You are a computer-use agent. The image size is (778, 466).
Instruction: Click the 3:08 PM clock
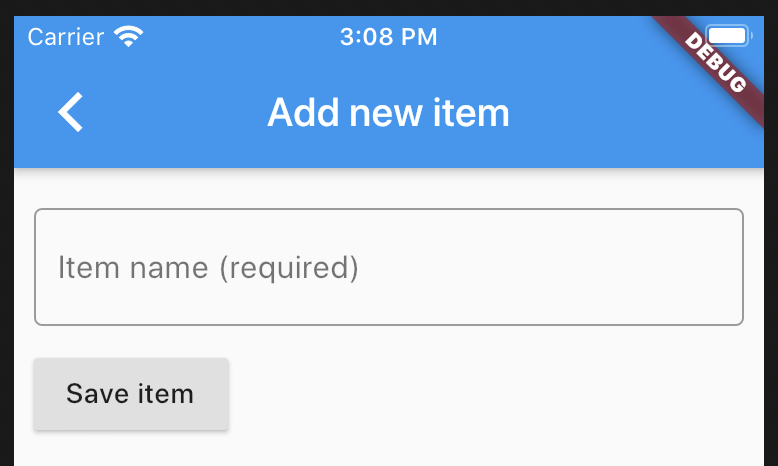click(388, 38)
